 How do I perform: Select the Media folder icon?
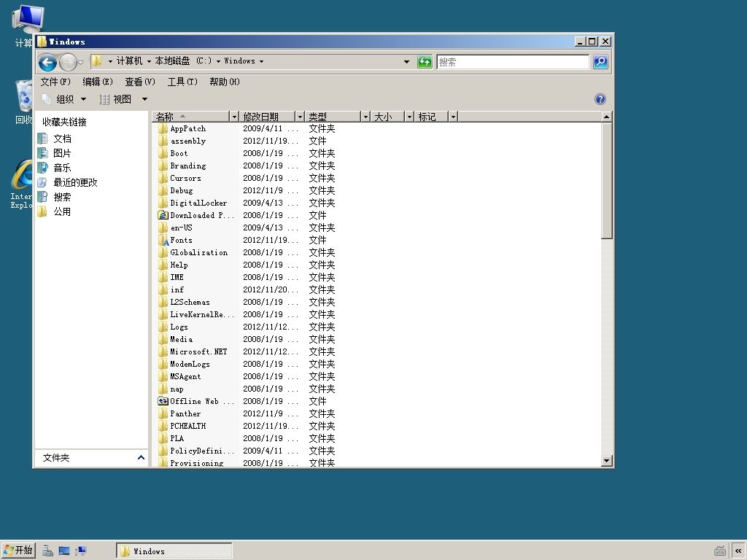click(163, 339)
